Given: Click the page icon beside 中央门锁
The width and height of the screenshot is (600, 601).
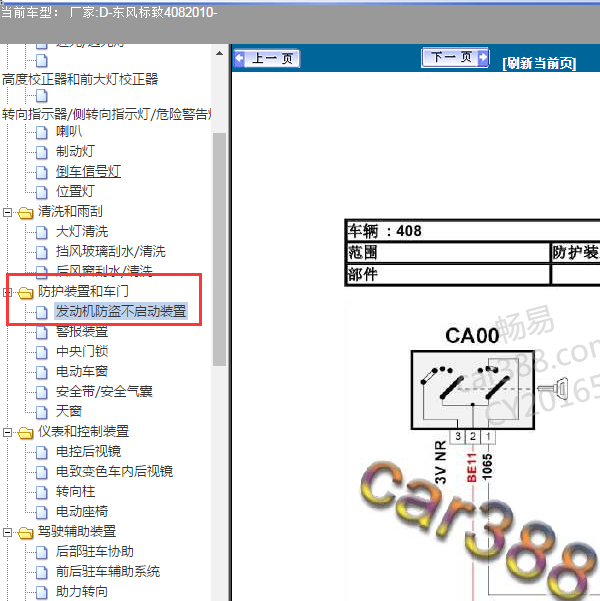Looking at the screenshot, I should [x=42, y=352].
